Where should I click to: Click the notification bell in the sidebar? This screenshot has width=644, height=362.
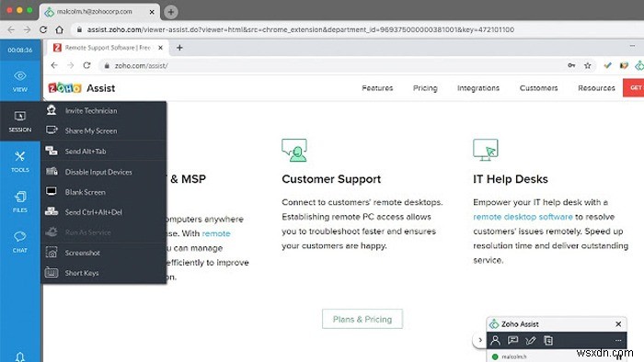[19, 356]
